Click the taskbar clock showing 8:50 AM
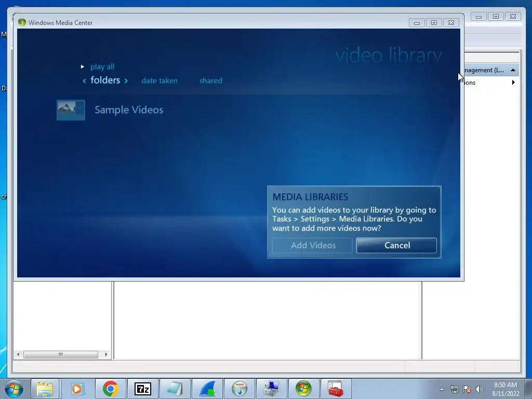532x399 pixels. coord(506,389)
